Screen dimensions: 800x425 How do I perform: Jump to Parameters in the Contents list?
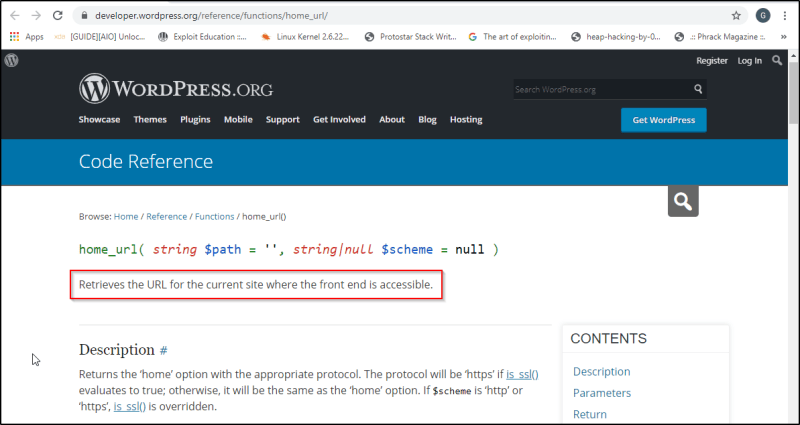[x=602, y=393]
